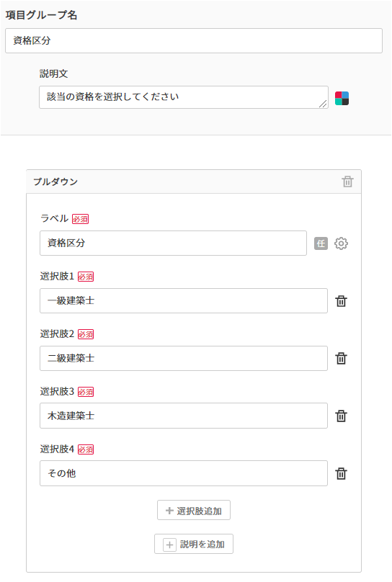Toggle the 任 optional badge beside label
The image size is (392, 582).
click(x=321, y=243)
